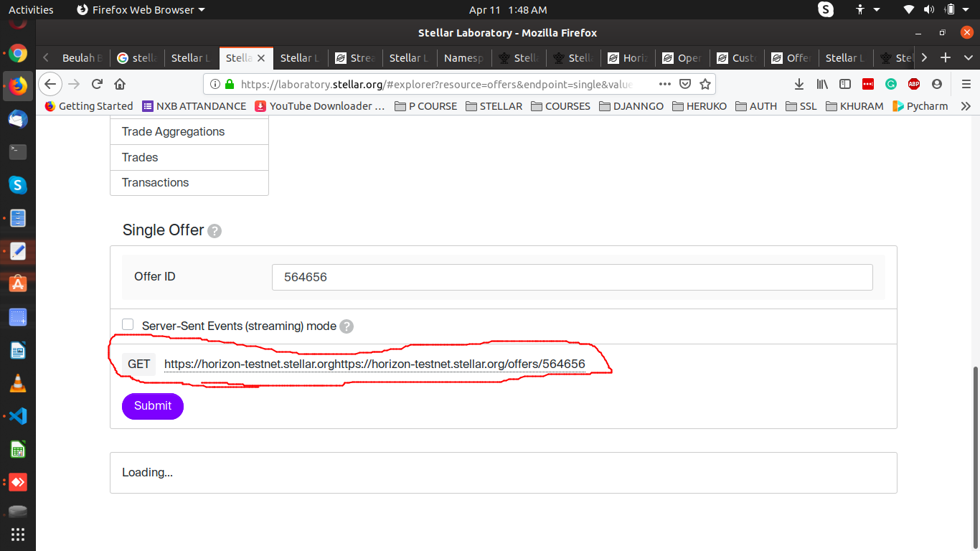Launch Visual Studio Code from the dock
This screenshot has width=980, height=551.
(x=17, y=415)
